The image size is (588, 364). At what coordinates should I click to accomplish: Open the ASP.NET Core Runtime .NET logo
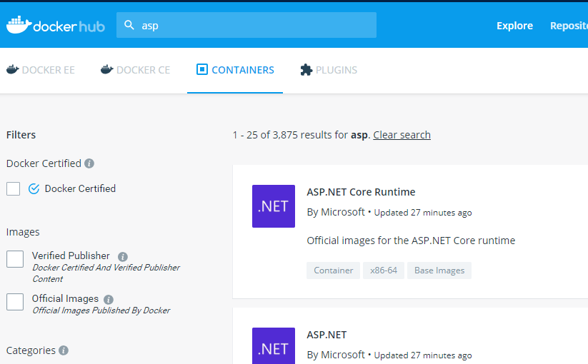point(274,206)
